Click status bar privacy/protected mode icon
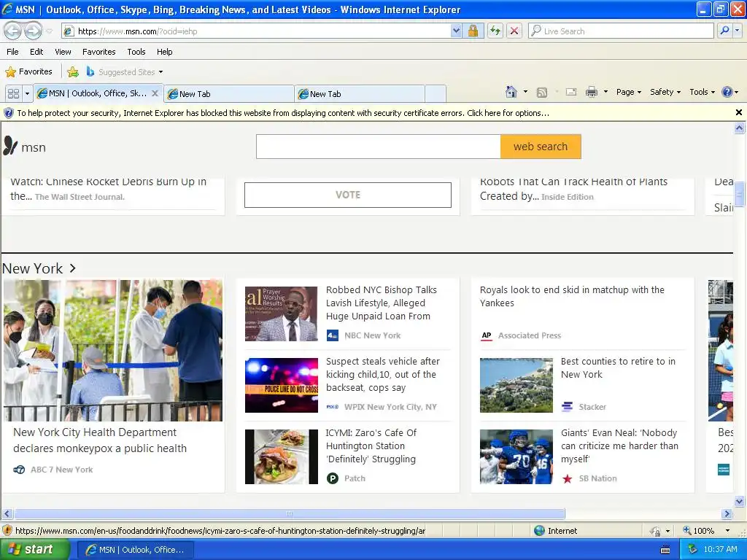 coord(656,531)
